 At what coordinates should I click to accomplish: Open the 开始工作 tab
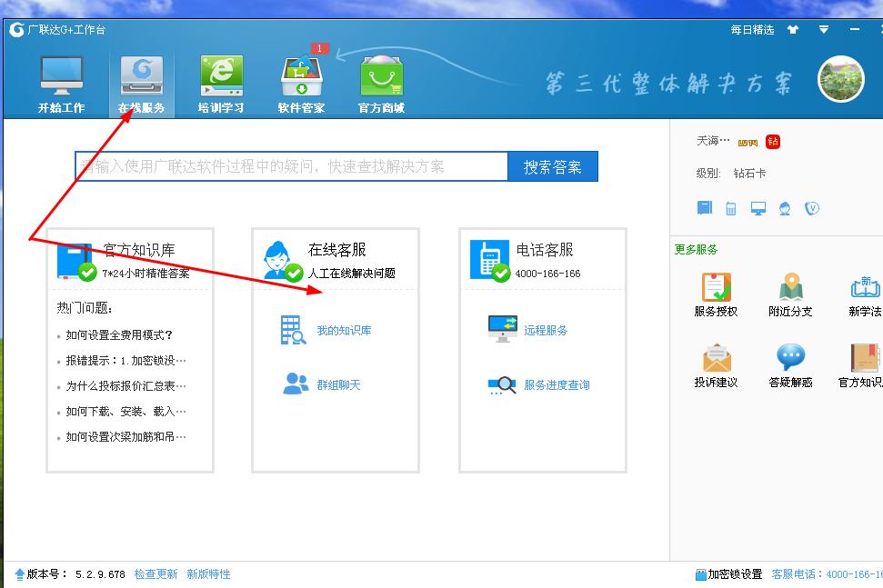click(61, 85)
